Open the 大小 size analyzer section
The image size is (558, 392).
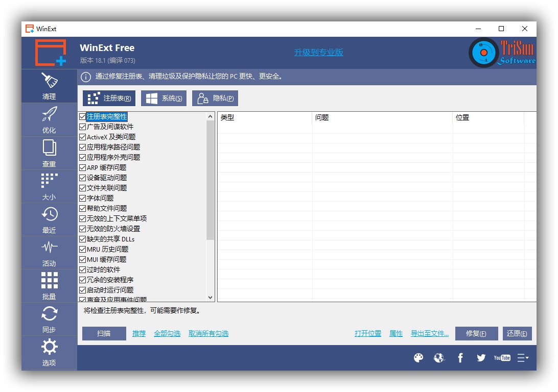point(49,187)
